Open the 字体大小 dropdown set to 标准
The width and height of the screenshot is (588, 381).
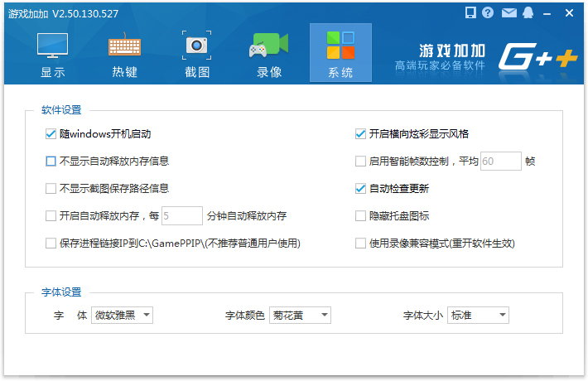click(478, 316)
